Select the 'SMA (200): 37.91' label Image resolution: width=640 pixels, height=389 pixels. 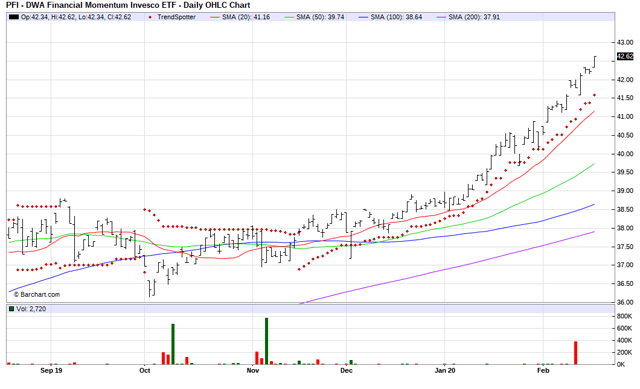tap(474, 17)
